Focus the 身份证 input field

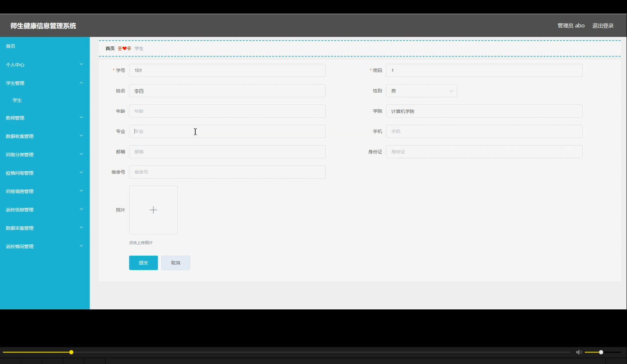pos(484,151)
